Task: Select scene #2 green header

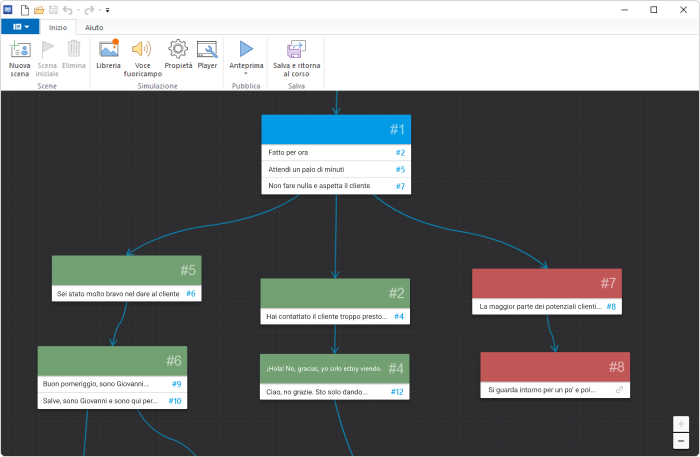Action: point(335,293)
